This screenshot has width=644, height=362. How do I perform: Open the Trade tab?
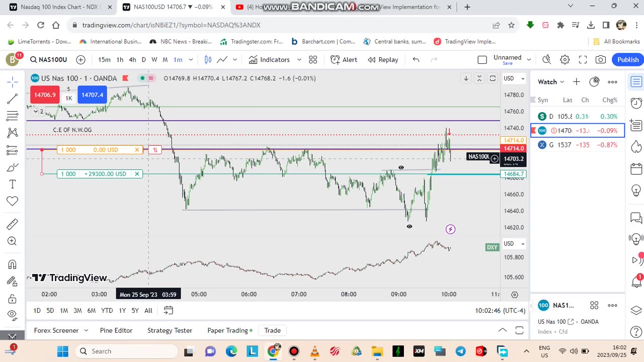tap(272, 330)
